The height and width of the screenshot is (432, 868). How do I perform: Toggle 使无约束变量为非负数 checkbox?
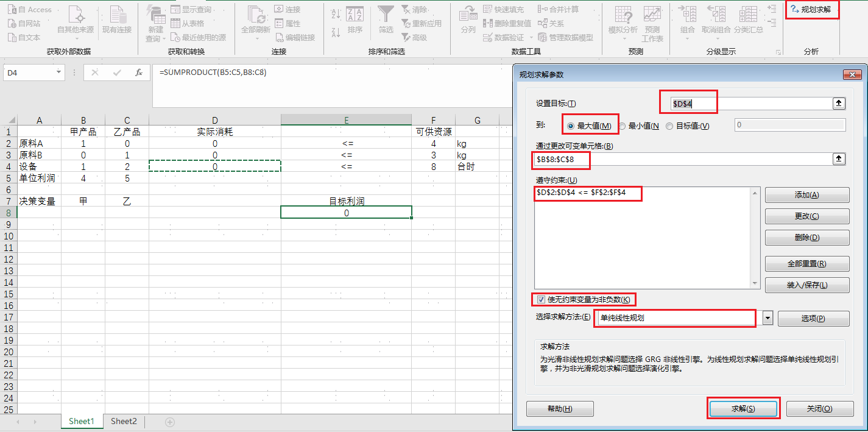[x=541, y=299]
